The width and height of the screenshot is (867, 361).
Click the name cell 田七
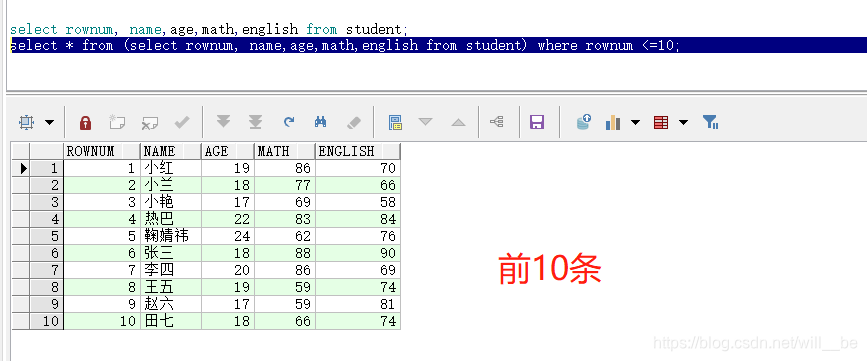(x=171, y=321)
